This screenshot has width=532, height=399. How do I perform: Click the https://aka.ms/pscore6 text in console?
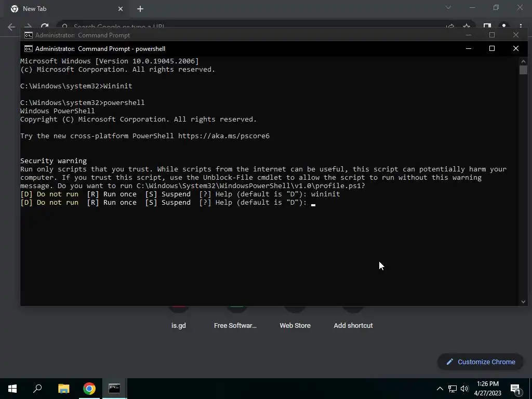point(223,136)
